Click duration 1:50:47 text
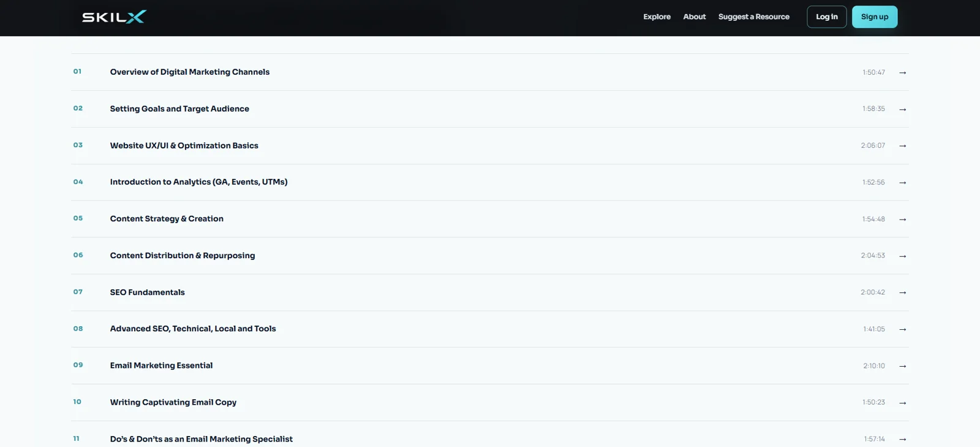This screenshot has height=447, width=980. [x=873, y=72]
